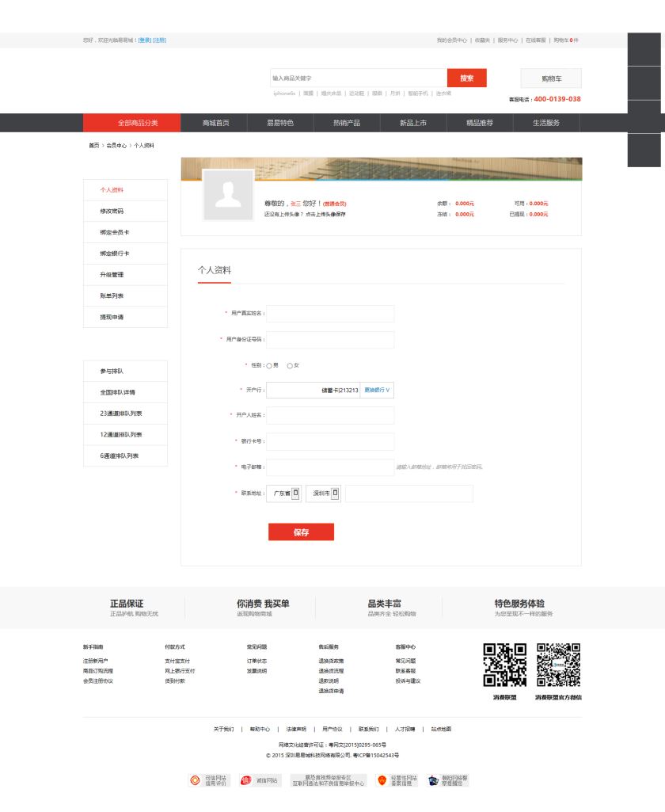Open 关于我们 footer link
The height and width of the screenshot is (812, 665).
pyautogui.click(x=223, y=729)
